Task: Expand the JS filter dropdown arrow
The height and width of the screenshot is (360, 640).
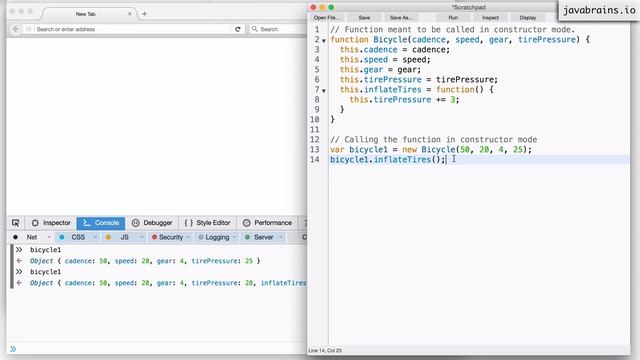Action: pos(142,237)
